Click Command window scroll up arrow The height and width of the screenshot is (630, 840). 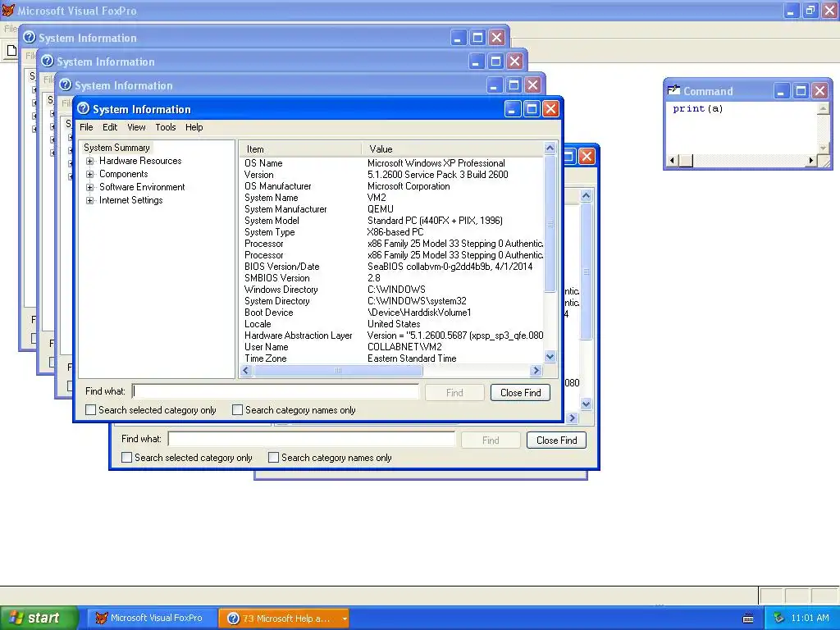[x=823, y=108]
